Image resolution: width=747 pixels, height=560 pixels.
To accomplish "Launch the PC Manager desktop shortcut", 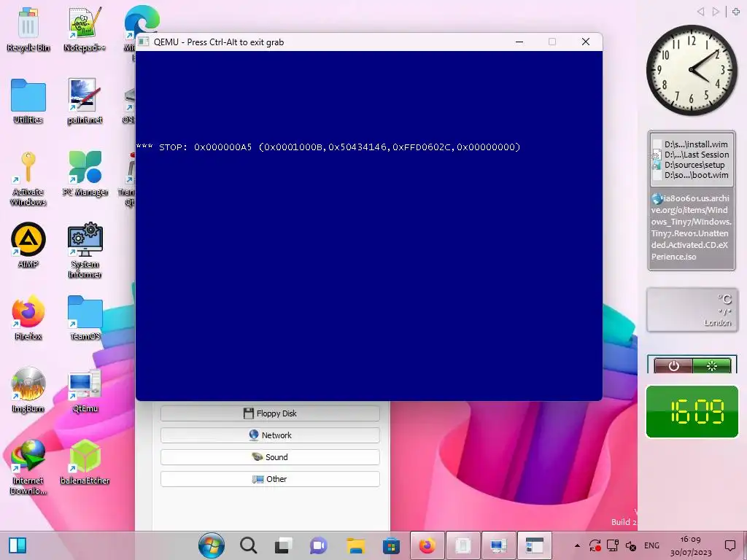I will [85, 174].
